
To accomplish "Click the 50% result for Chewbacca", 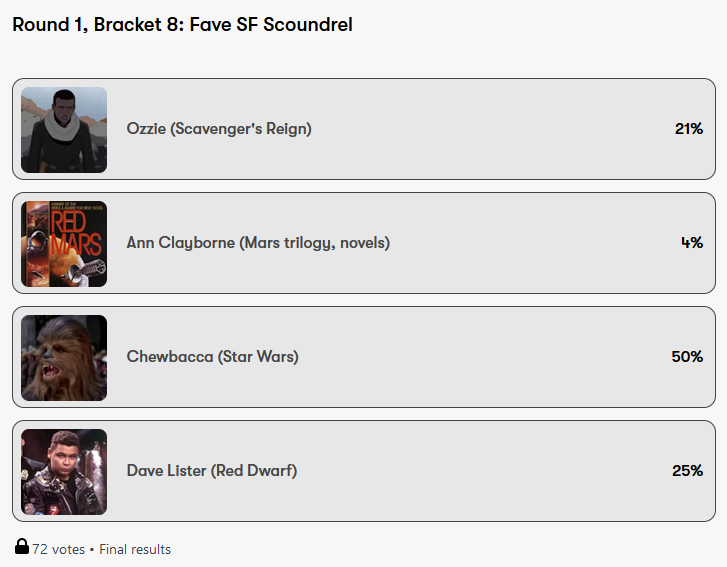I will point(687,357).
